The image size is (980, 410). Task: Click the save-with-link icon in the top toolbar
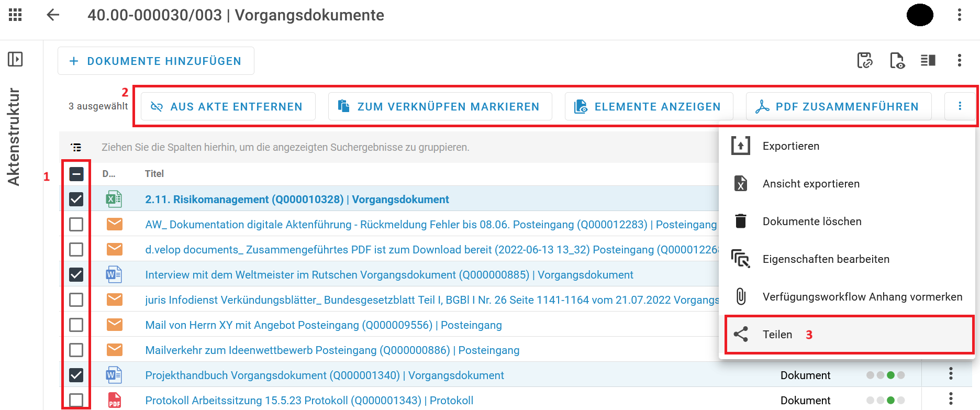[864, 61]
